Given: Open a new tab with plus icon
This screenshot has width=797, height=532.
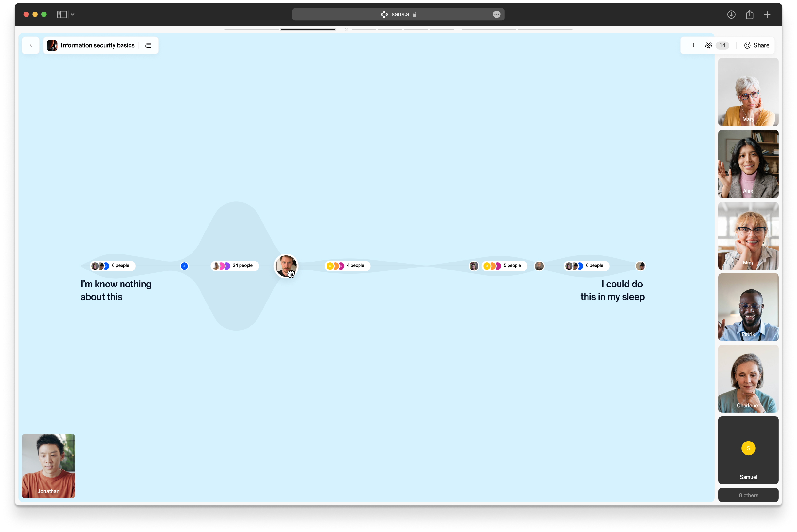Looking at the screenshot, I should [767, 14].
